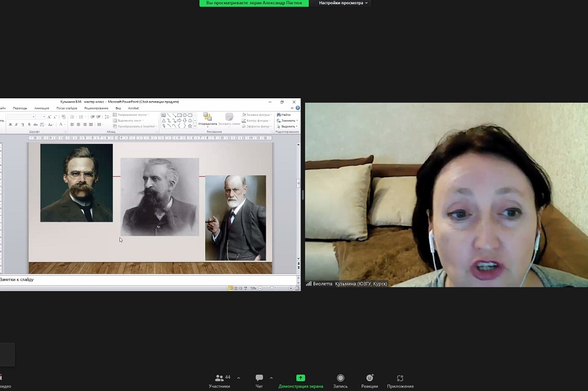Toggle align text right
588x391 pixels.
[85, 125]
